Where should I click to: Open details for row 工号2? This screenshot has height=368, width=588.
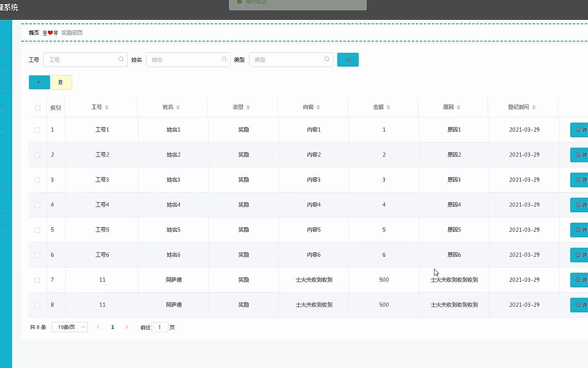tap(580, 155)
